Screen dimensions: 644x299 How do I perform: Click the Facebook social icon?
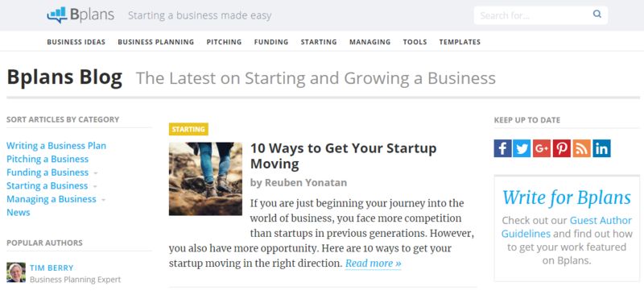[x=502, y=148]
